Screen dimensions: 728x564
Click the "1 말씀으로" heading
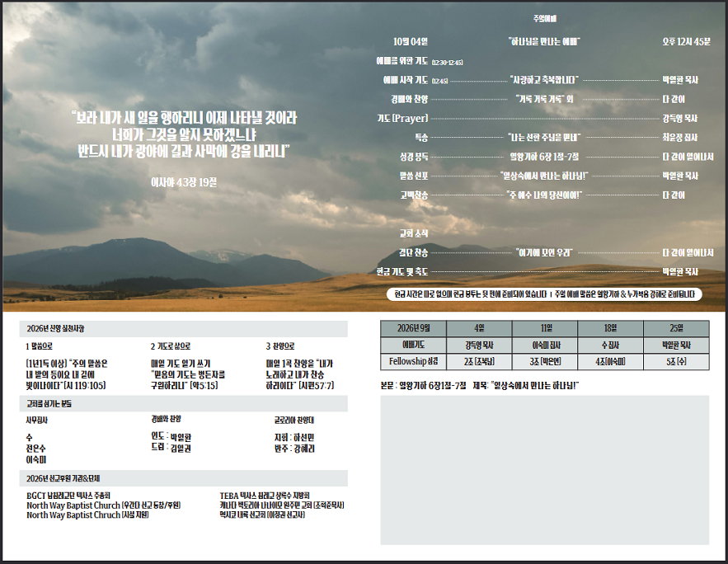click(39, 346)
